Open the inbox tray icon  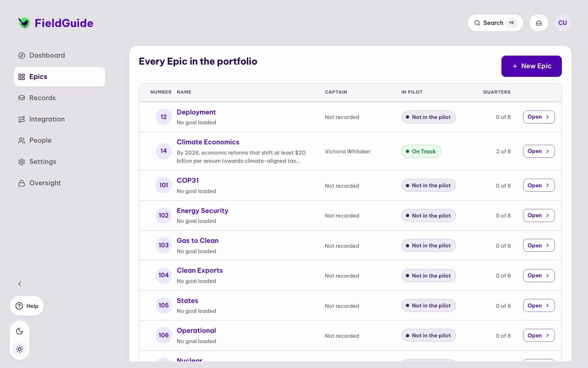click(x=539, y=23)
